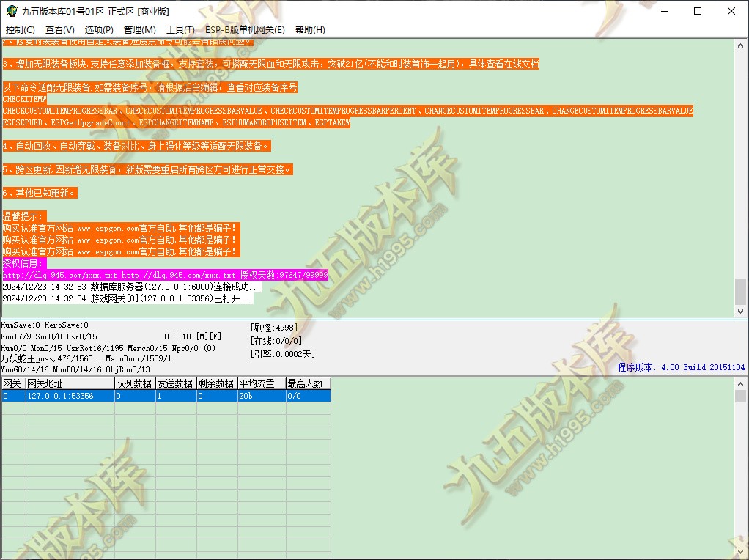Click the 4、自动回收 log line
The height and width of the screenshot is (560, 749).
pos(136,146)
